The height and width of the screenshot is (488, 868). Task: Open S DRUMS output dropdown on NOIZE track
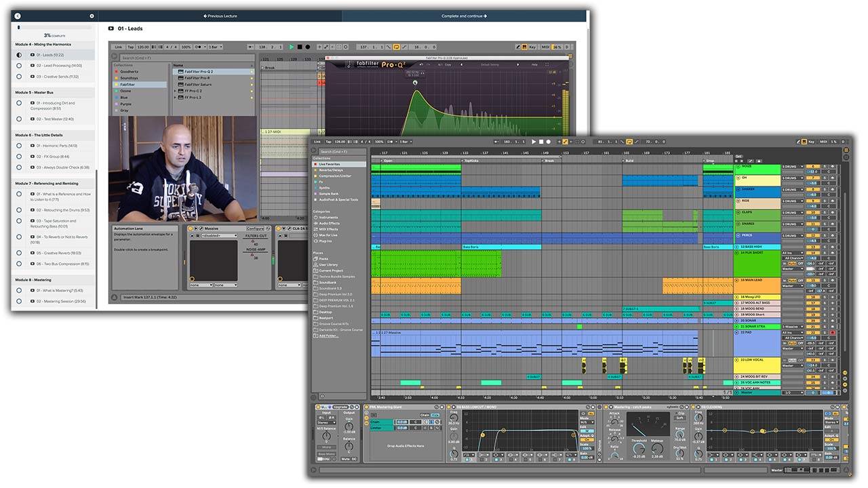point(792,166)
